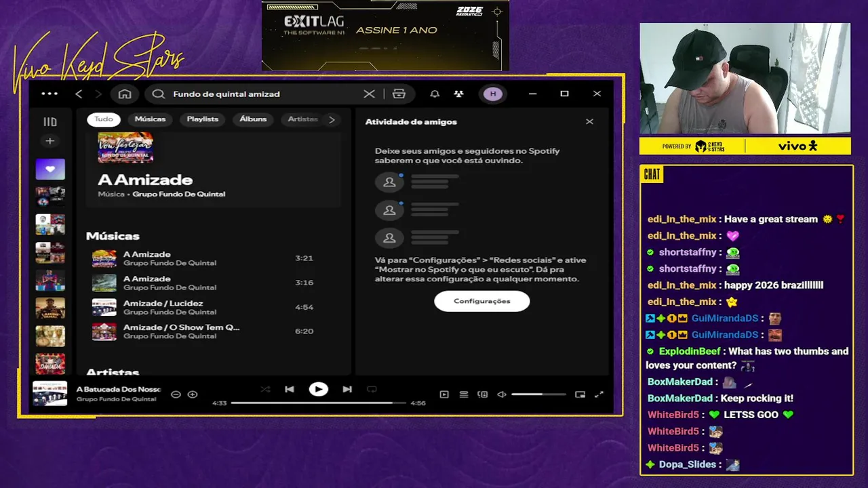Viewport: 868px width, 488px height.
Task: Toggle repeat mode
Action: click(372, 389)
